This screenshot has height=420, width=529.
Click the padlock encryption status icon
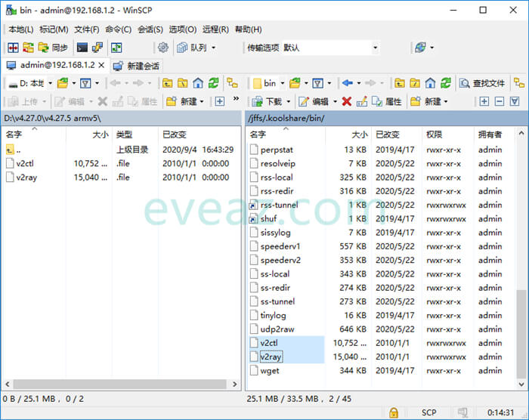tap(394, 412)
